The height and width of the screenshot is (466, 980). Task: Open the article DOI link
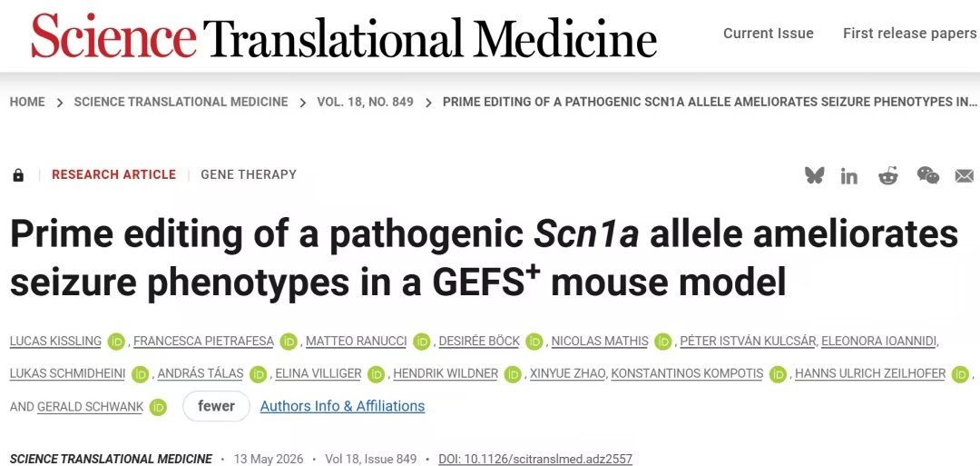(x=535, y=459)
